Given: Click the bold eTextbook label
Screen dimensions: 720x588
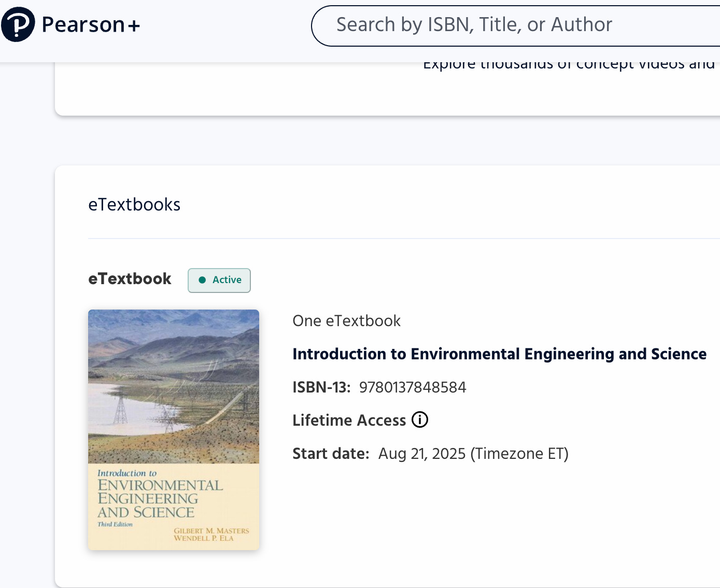Looking at the screenshot, I should 130,279.
